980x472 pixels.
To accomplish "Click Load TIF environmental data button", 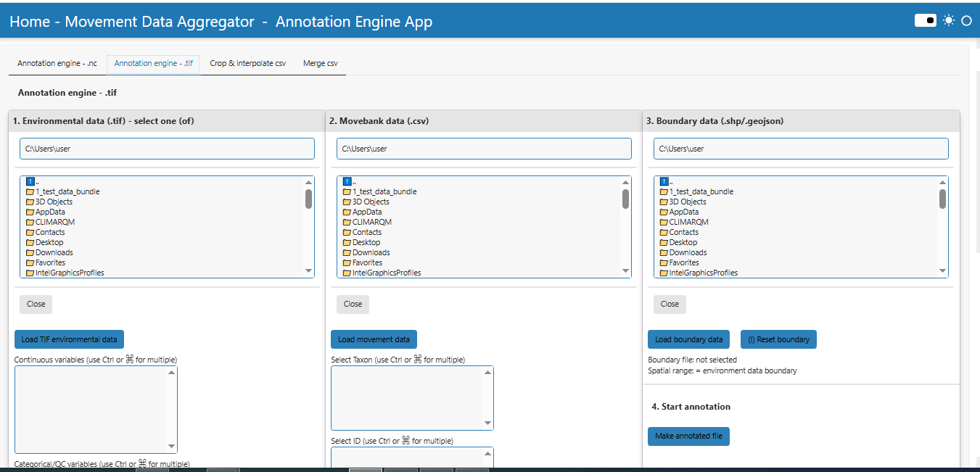I will pyautogui.click(x=70, y=339).
